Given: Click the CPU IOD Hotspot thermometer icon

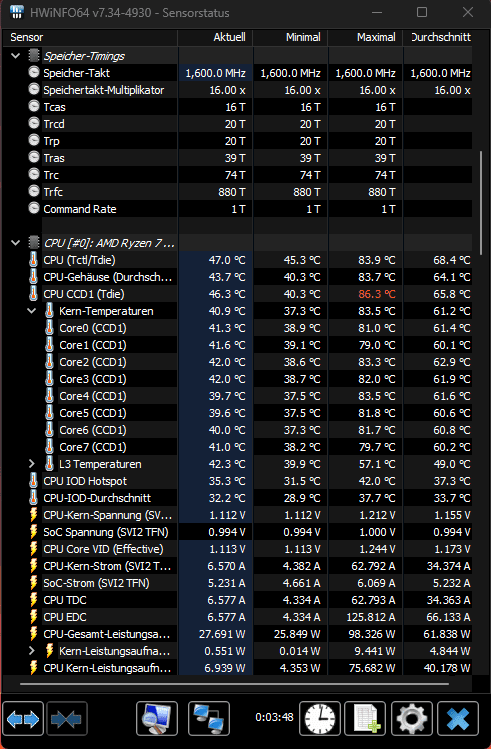Looking at the screenshot, I should [33, 481].
